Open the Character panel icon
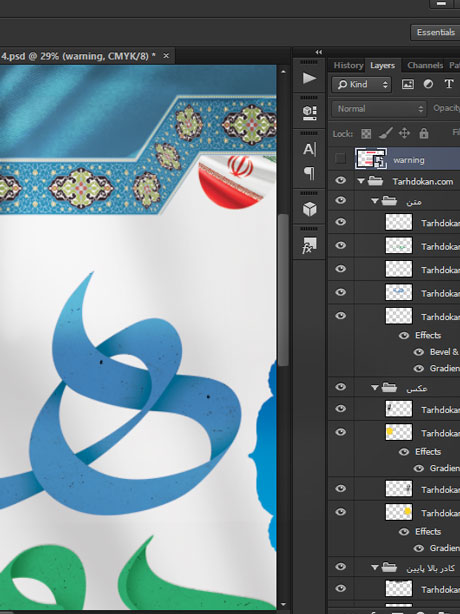The image size is (460, 614). 309,149
